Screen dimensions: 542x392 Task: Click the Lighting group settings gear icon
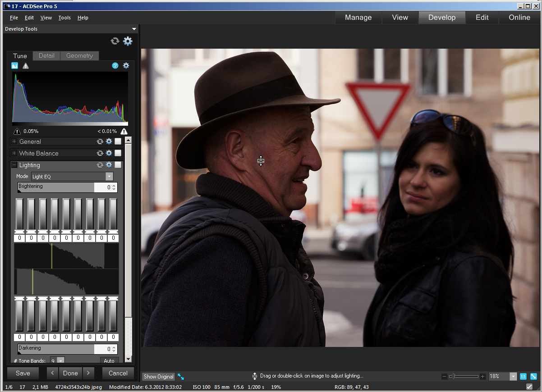109,165
